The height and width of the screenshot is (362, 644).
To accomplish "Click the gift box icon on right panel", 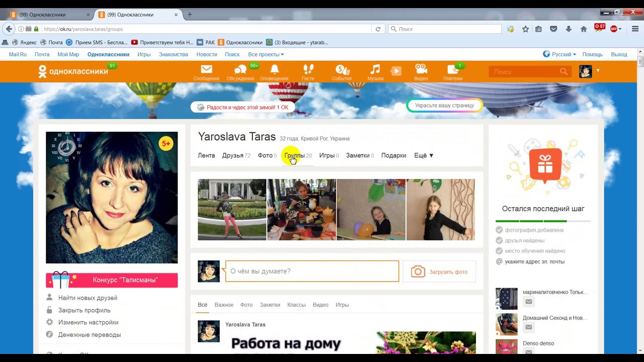I will (x=545, y=165).
